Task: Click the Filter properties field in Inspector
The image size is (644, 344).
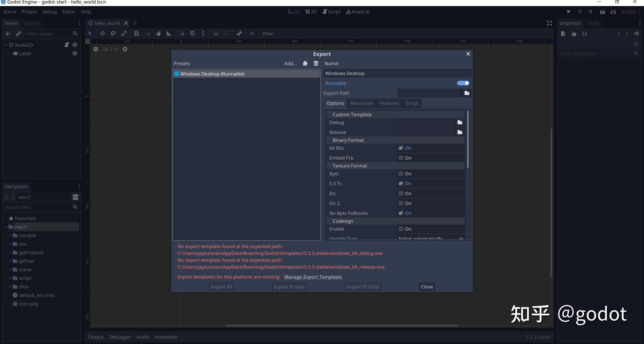Action: [598, 53]
